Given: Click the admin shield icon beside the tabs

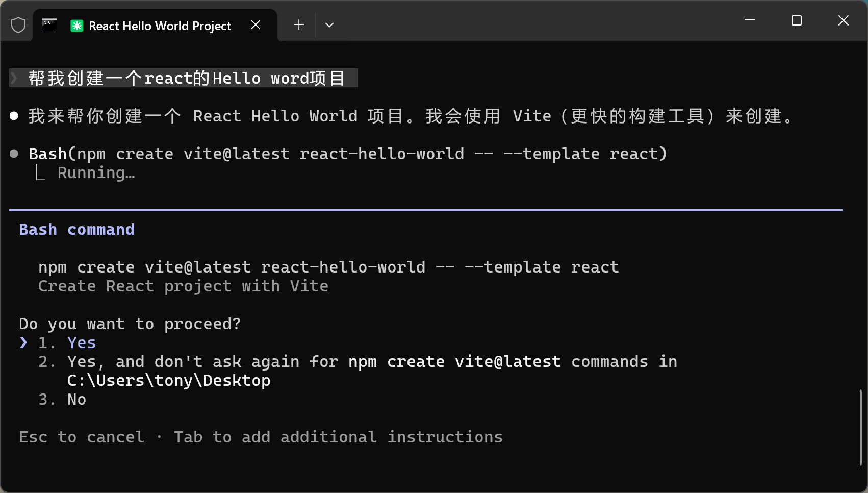Looking at the screenshot, I should [18, 24].
